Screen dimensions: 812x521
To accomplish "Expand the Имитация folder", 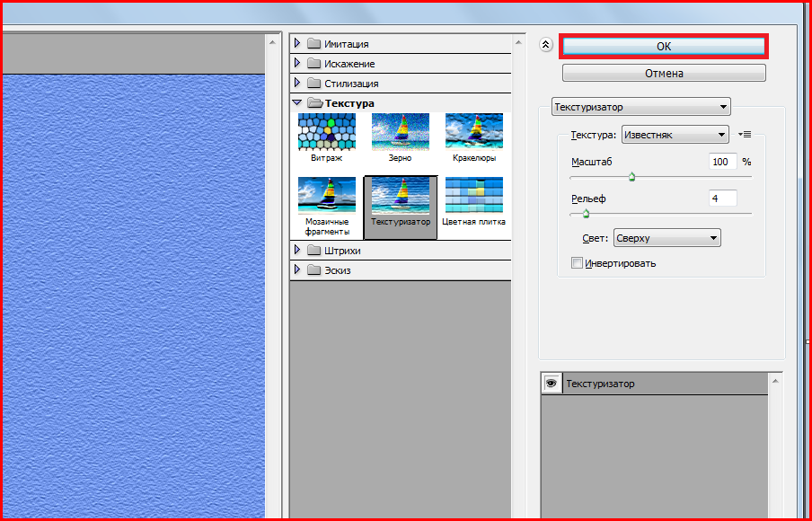I will point(297,43).
